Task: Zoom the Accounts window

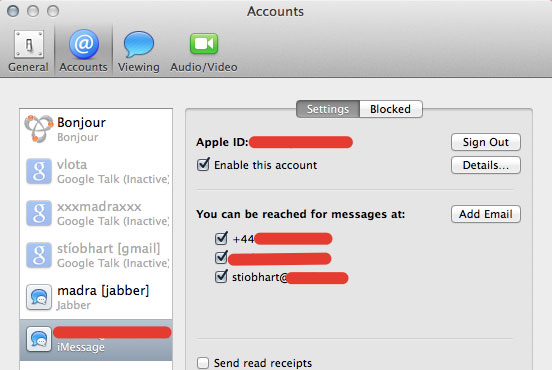Action: click(53, 11)
